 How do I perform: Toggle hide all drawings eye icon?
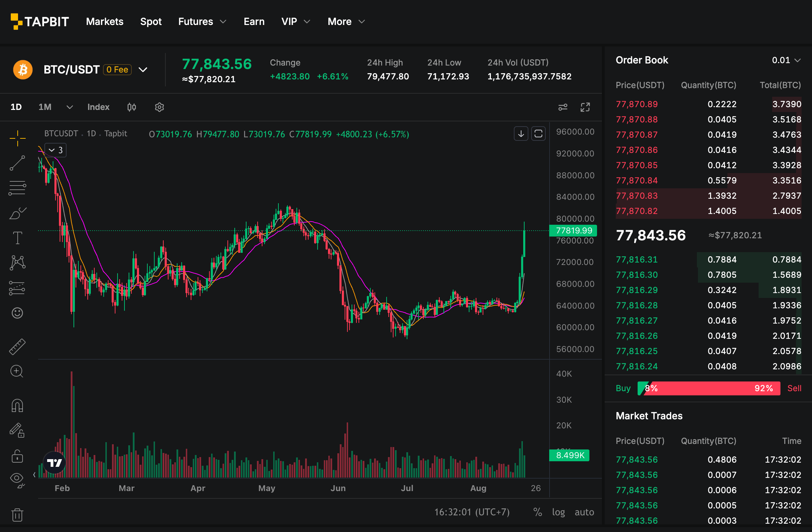pyautogui.click(x=17, y=480)
